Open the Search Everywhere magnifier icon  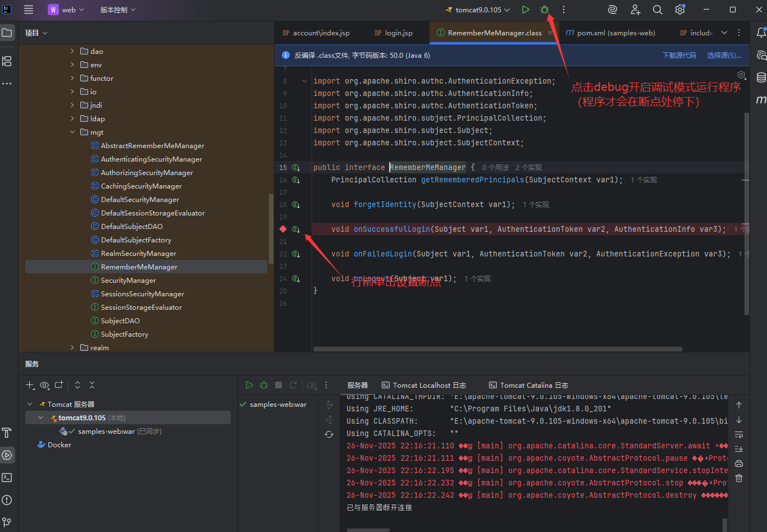(x=658, y=10)
